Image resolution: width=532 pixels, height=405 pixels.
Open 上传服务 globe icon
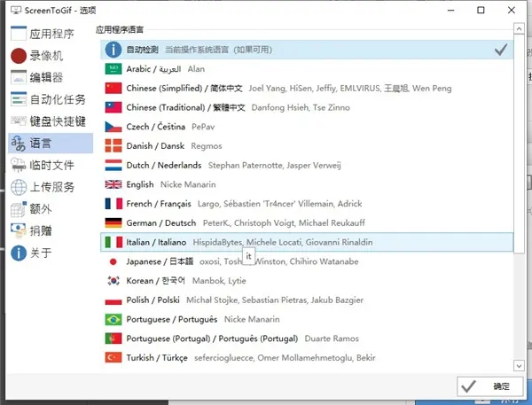18,187
